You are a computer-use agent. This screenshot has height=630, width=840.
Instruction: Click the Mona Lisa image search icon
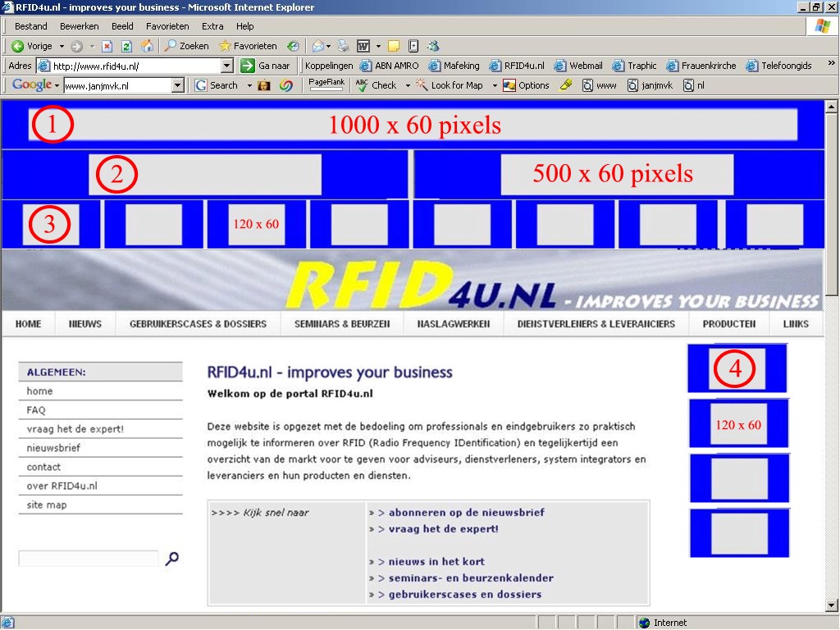[263, 85]
